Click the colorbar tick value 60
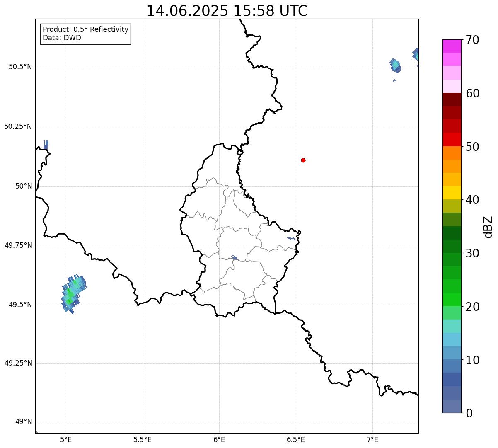This screenshot has height=448, width=498. [x=472, y=93]
